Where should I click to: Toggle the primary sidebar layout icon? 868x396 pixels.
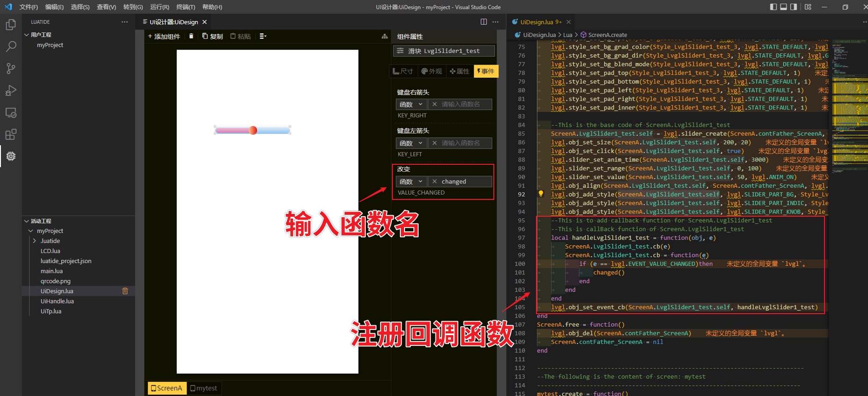[774, 7]
